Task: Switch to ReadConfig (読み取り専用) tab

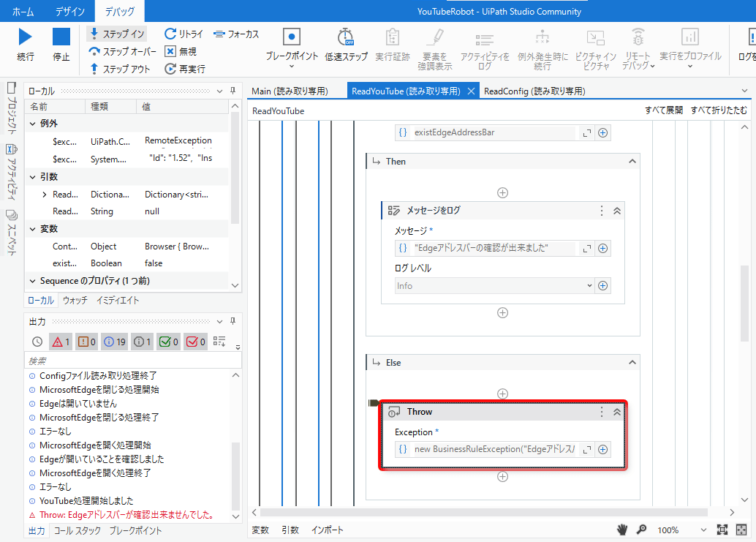Action: (534, 91)
